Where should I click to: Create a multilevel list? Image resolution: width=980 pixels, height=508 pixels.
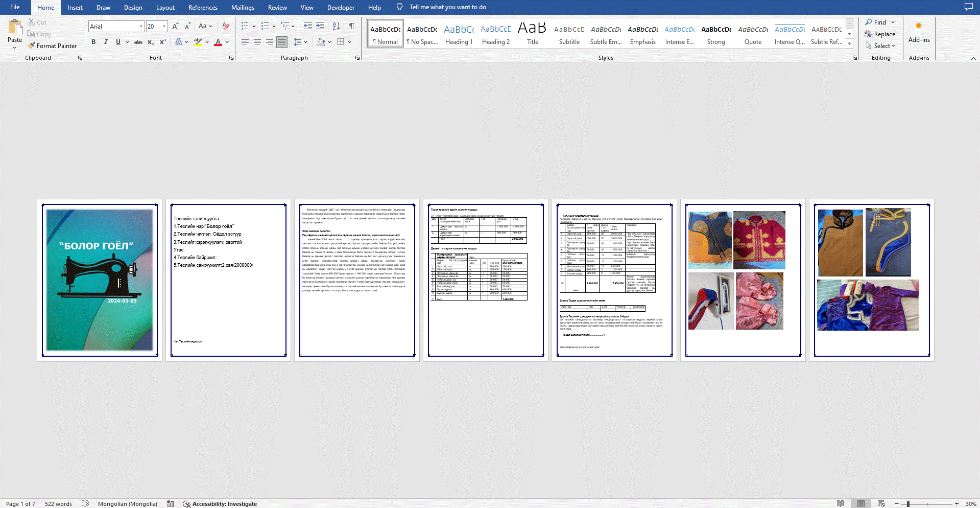pos(285,26)
